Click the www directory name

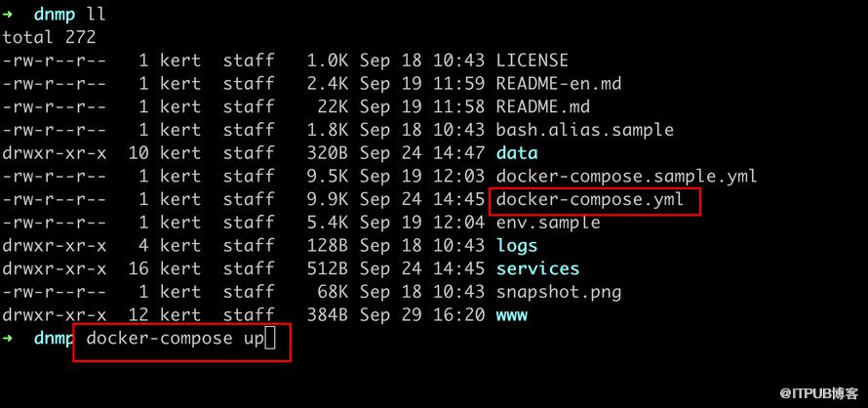pos(511,315)
